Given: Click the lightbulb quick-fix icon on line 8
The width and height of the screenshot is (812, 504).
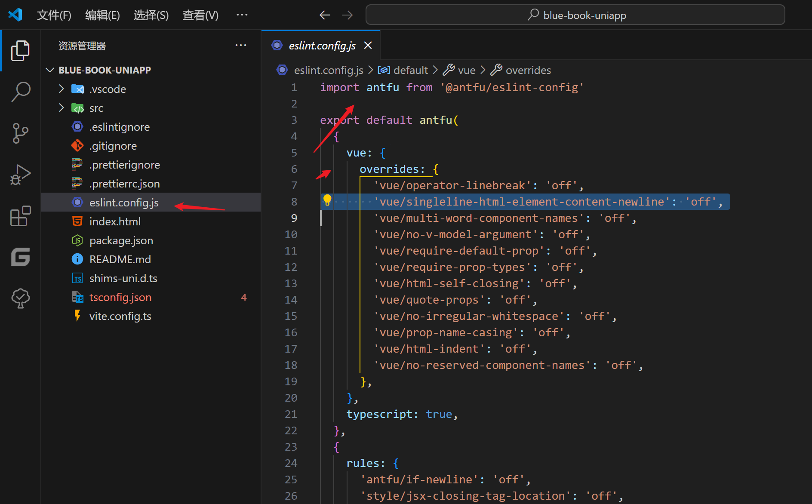Looking at the screenshot, I should click(x=327, y=200).
